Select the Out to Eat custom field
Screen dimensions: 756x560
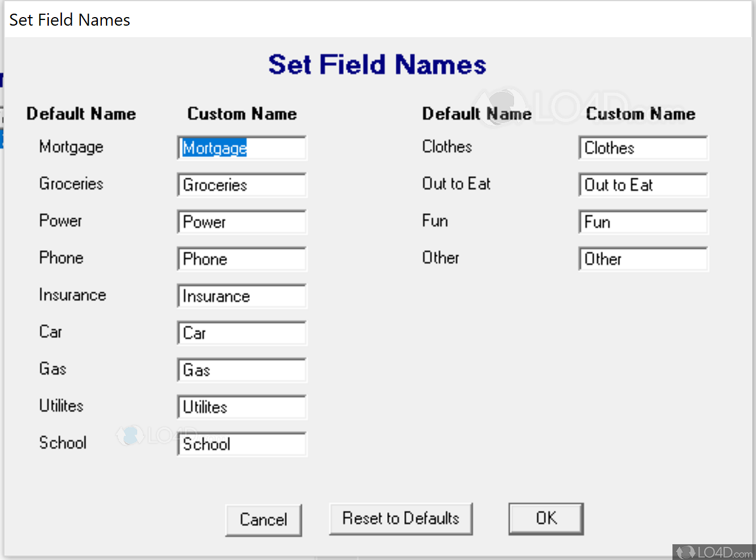[643, 185]
